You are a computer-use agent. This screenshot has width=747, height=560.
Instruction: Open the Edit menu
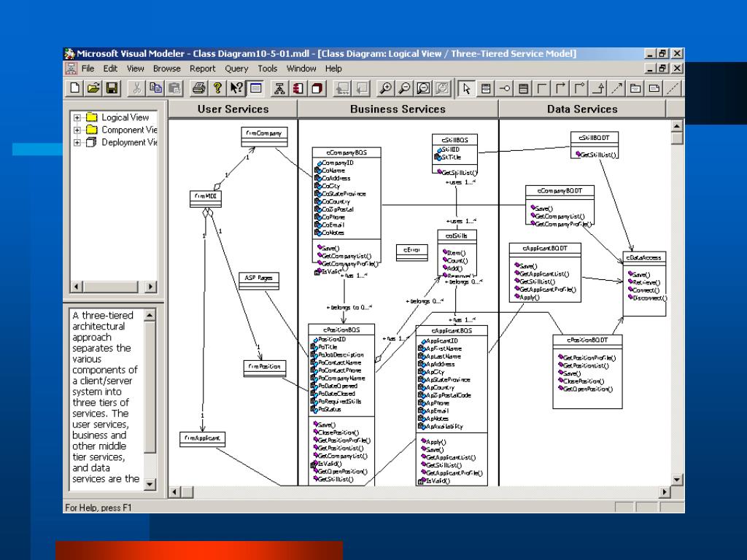click(110, 69)
